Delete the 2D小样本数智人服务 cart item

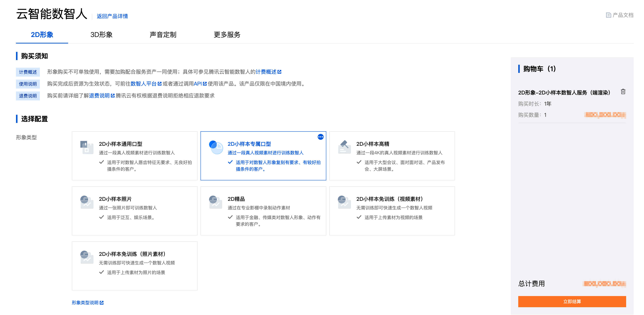[623, 92]
